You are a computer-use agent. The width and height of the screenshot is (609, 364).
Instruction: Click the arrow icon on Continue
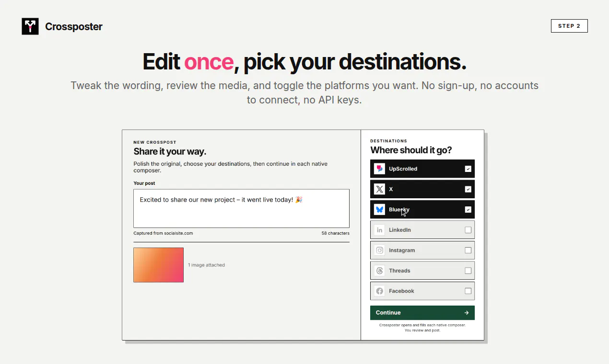(467, 313)
